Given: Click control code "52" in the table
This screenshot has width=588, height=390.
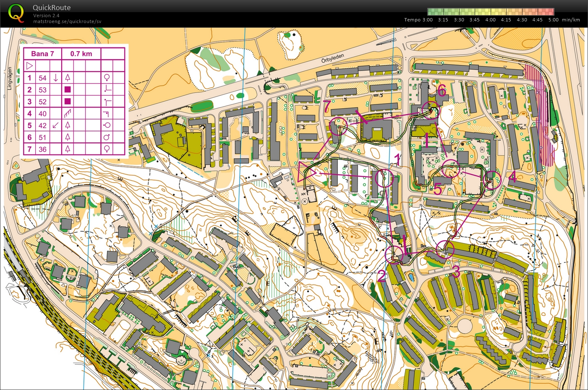Looking at the screenshot, I should pyautogui.click(x=42, y=102).
